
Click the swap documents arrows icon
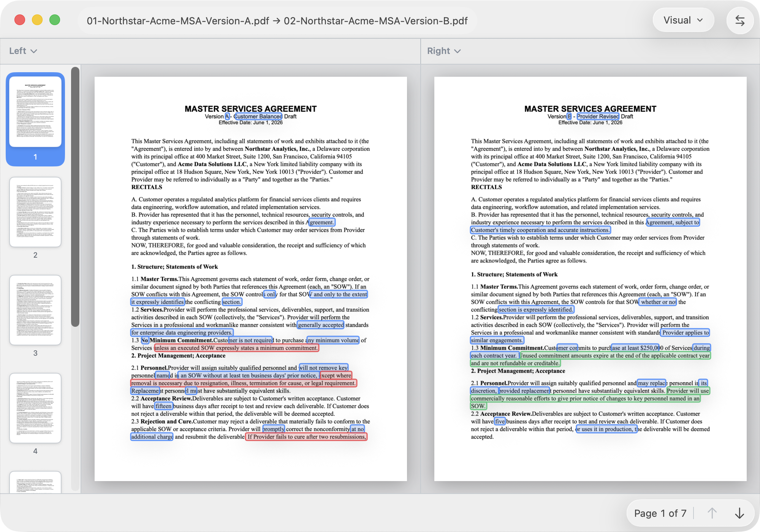click(739, 21)
